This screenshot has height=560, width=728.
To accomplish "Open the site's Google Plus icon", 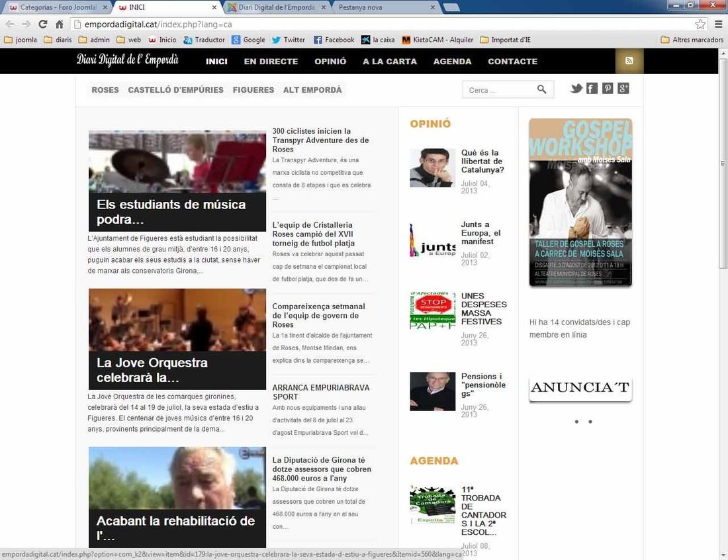I will tap(623, 88).
